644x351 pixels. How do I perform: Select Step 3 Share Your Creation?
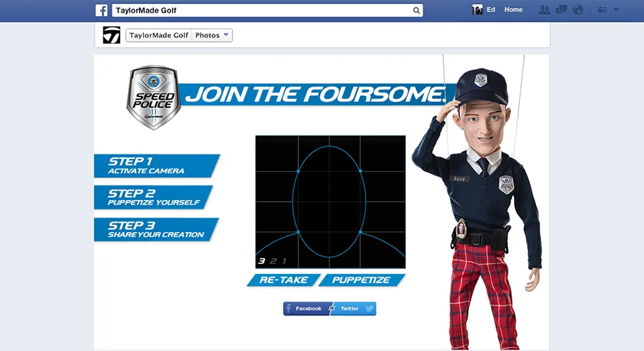(156, 230)
